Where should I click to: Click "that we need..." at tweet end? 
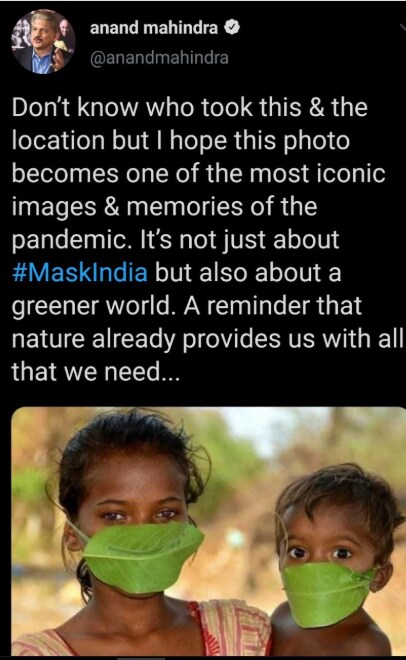coord(96,372)
